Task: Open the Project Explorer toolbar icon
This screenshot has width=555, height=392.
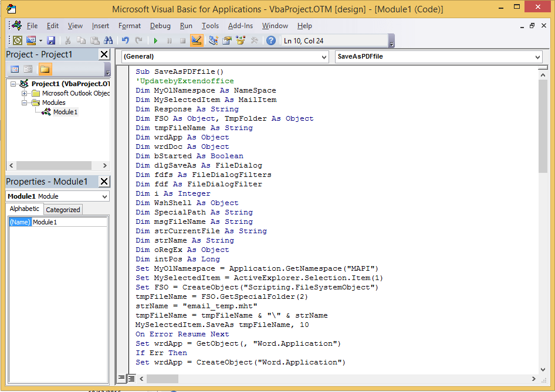Action: click(x=214, y=40)
